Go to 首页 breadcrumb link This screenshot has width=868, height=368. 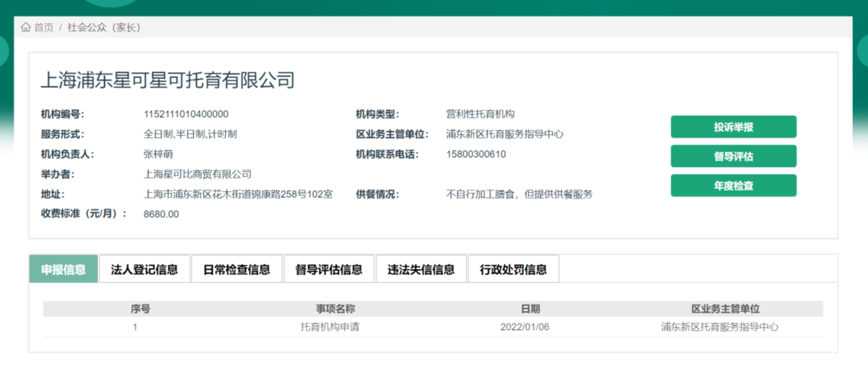[44, 27]
